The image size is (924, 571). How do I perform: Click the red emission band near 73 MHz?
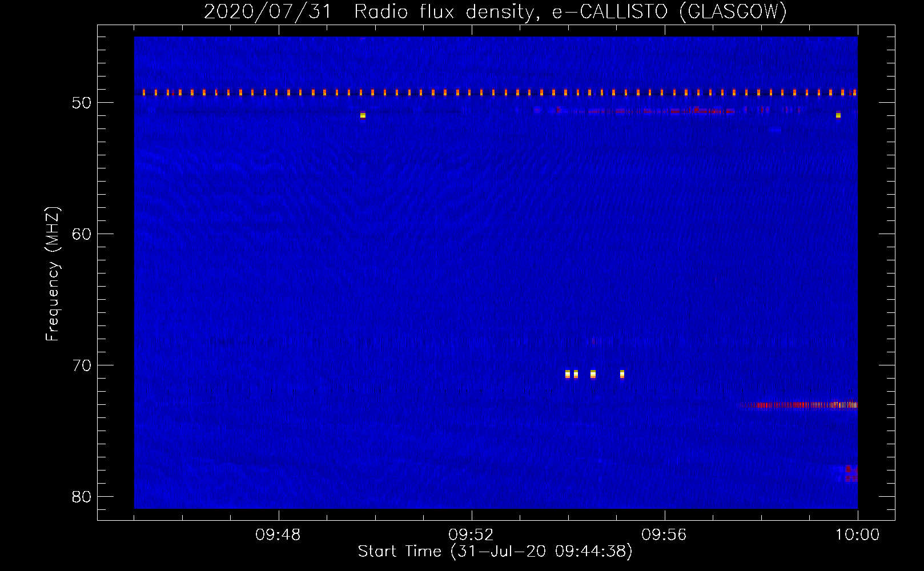click(798, 405)
